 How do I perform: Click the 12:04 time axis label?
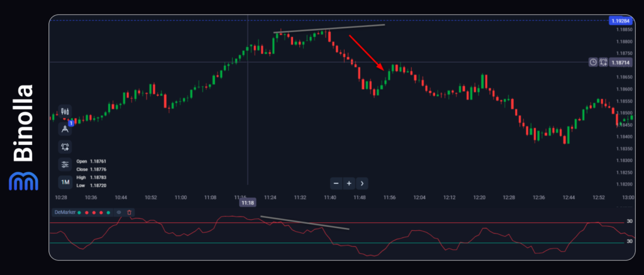point(419,198)
